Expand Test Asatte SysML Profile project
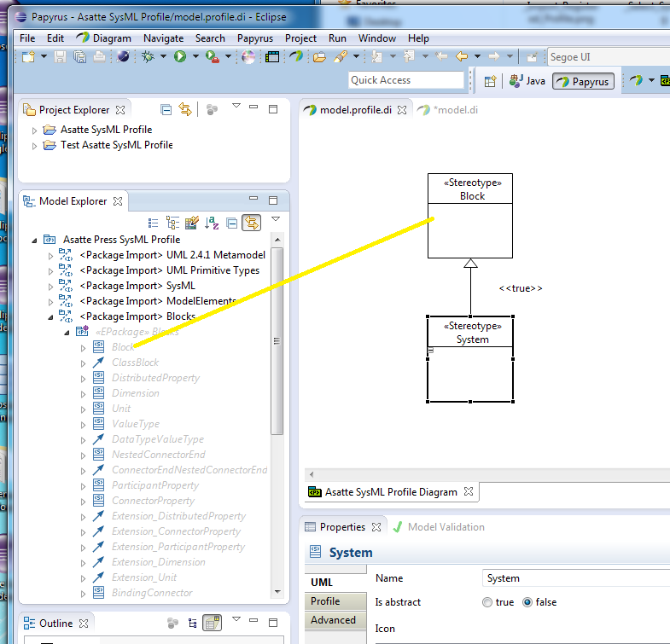Screen dimensions: 670x644 [x=35, y=146]
